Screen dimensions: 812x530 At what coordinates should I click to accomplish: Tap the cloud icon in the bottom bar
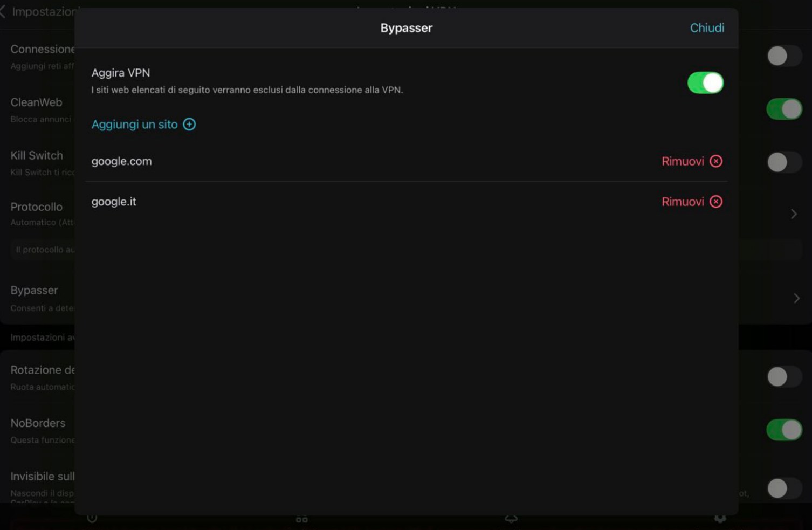tap(511, 518)
